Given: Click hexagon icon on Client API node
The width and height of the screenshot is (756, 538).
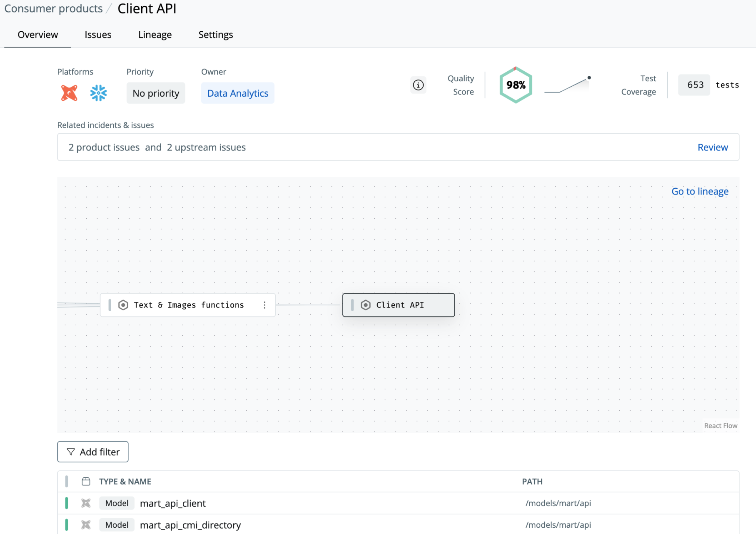Looking at the screenshot, I should (365, 305).
